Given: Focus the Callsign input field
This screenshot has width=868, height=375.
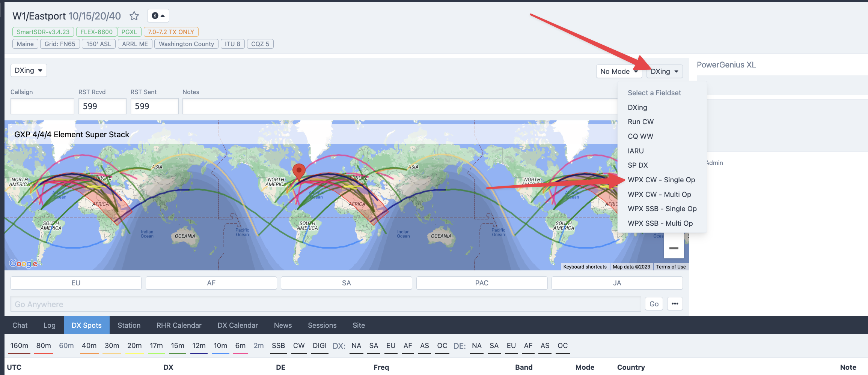Looking at the screenshot, I should coord(42,106).
